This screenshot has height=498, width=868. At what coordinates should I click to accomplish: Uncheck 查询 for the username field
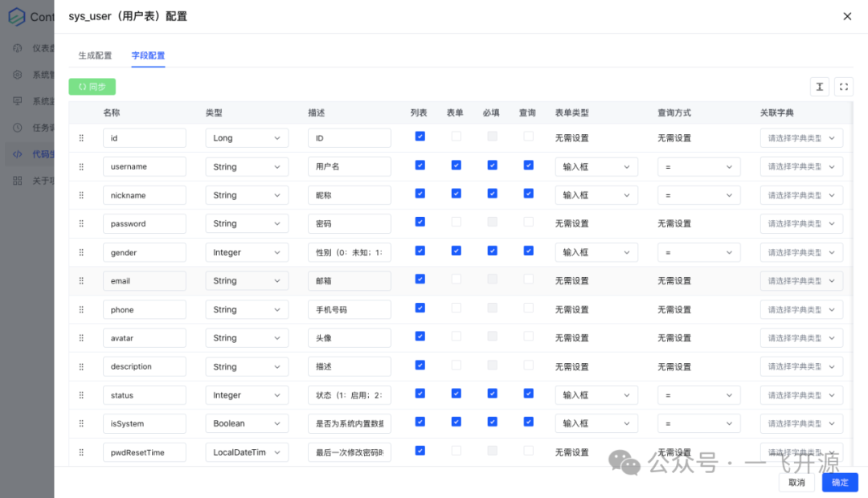click(x=528, y=165)
